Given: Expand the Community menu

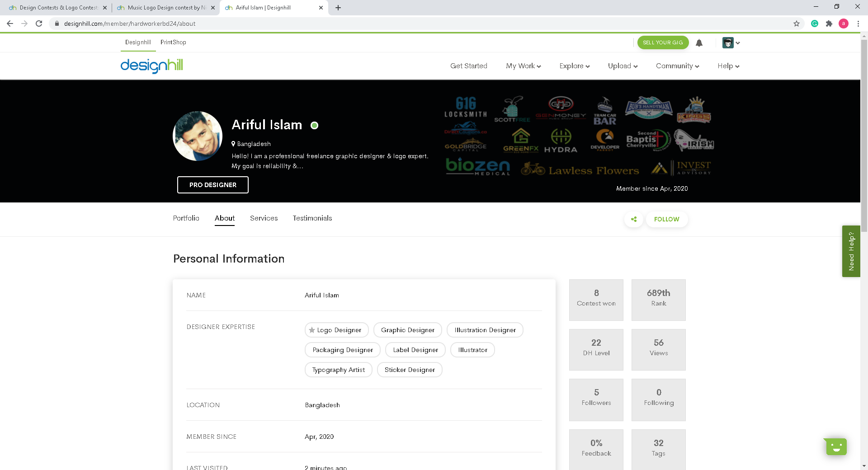Looking at the screenshot, I should tap(677, 66).
